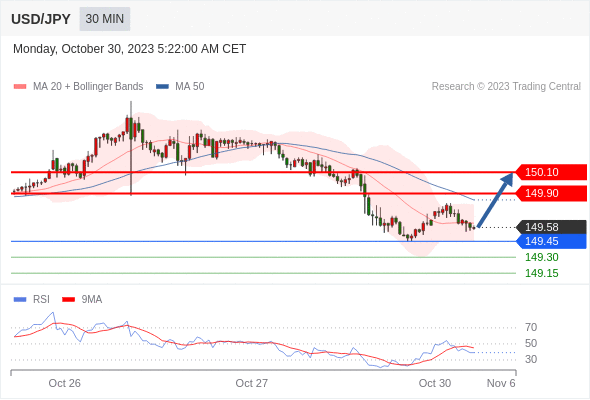This screenshot has height=400, width=590.
Task: Click the 149.58 current price tag
Action: [551, 227]
